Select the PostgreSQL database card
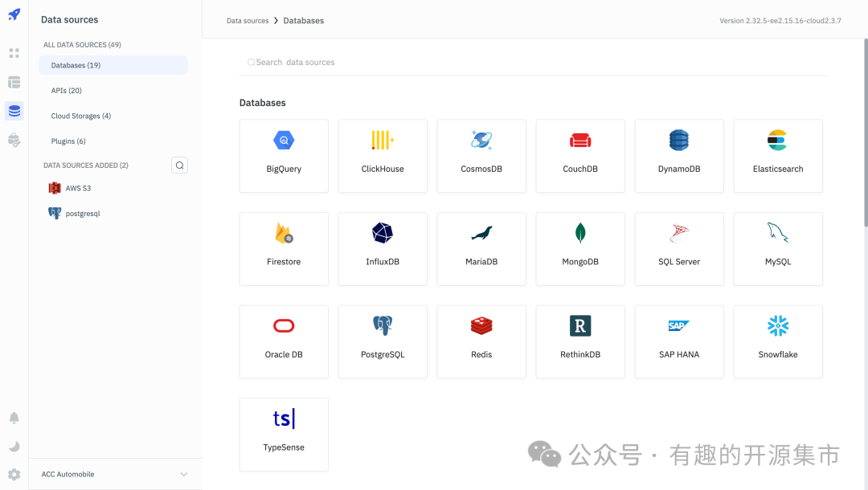The width and height of the screenshot is (868, 490). coord(383,341)
